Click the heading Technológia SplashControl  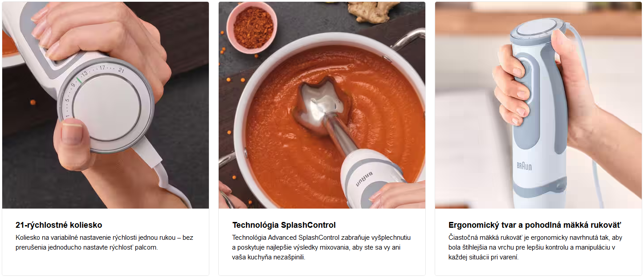284,225
